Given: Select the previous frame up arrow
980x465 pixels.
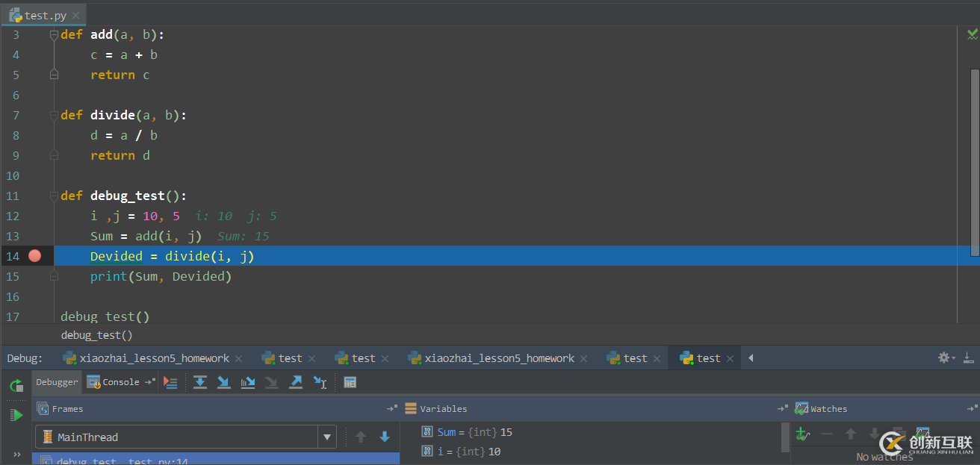Looking at the screenshot, I should 361,437.
